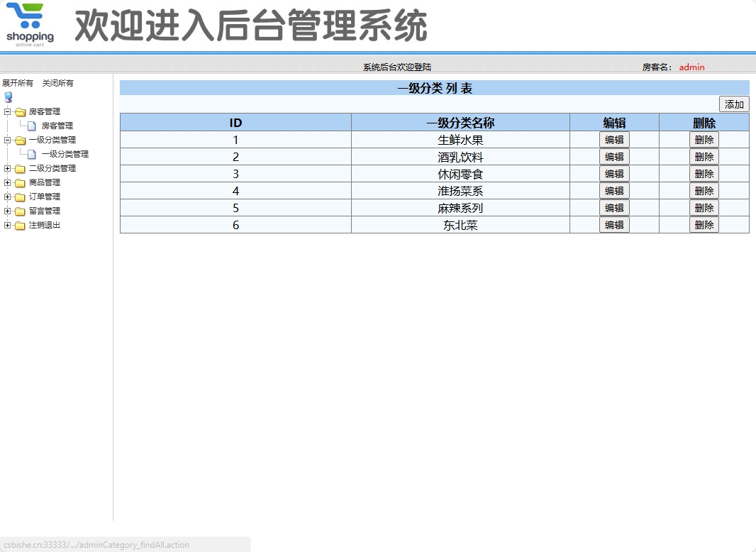Open the 房客管理 child page link
Screen dimensions: 756x552
pyautogui.click(x=57, y=126)
